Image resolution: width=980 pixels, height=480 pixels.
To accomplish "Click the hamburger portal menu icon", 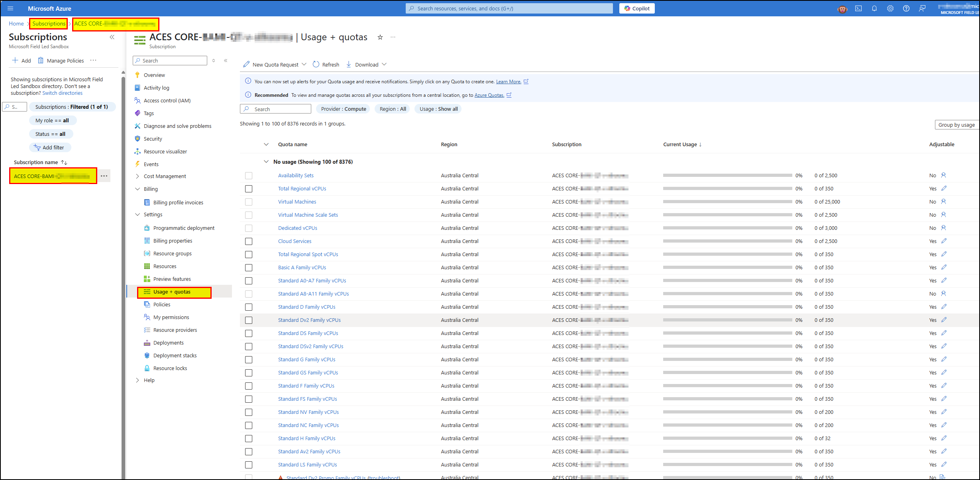I will [x=10, y=8].
